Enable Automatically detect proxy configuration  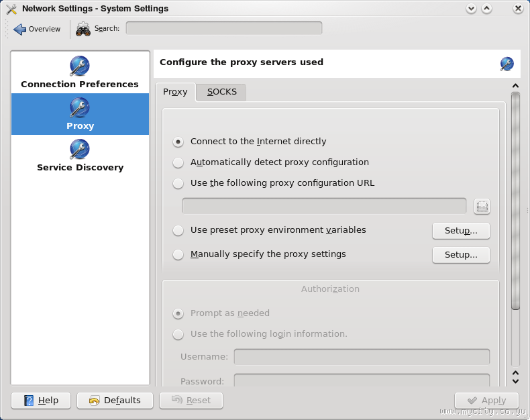178,162
